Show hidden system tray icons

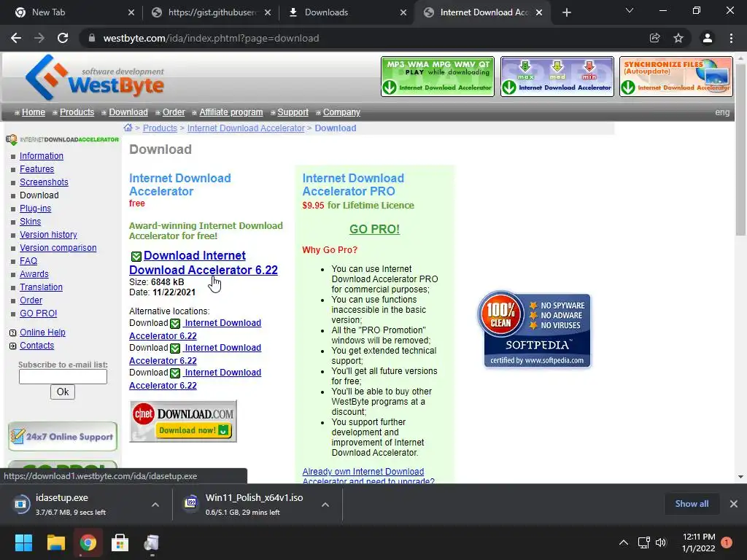(623, 542)
